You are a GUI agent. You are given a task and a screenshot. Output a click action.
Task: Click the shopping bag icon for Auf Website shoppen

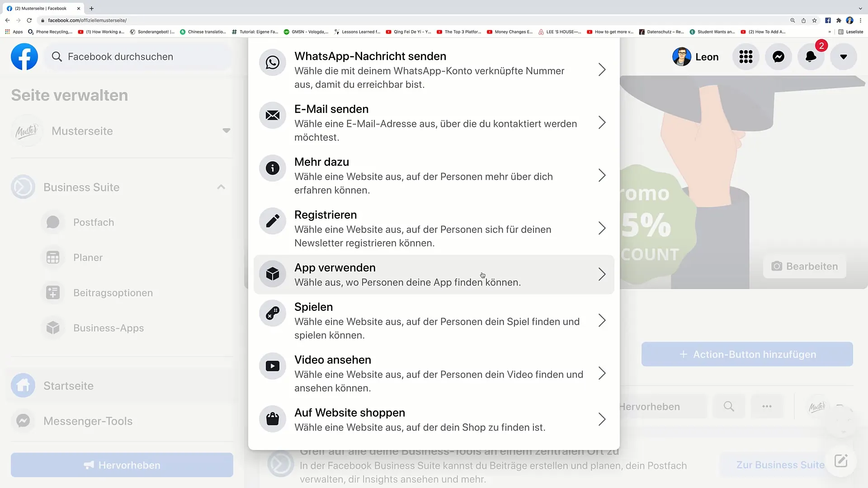(273, 419)
